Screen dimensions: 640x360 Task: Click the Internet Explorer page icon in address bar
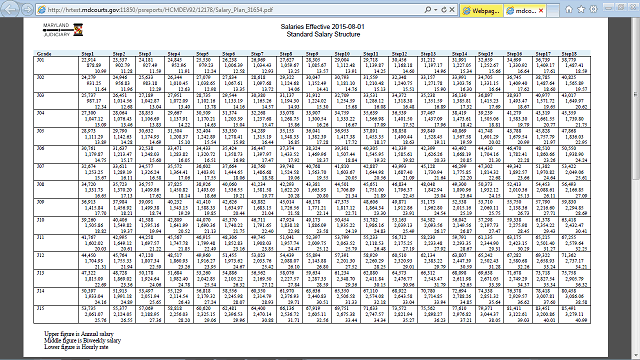pos(41,10)
